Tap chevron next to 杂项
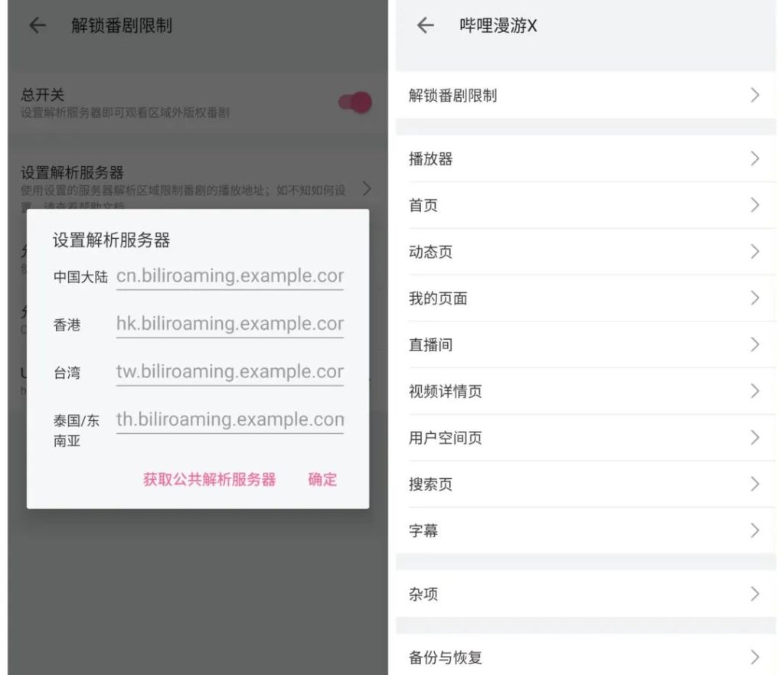This screenshot has height=675, width=784. (755, 594)
